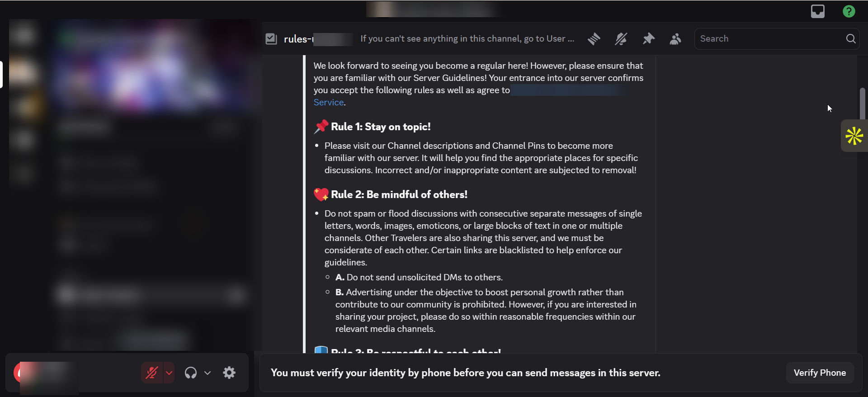The width and height of the screenshot is (868, 397).
Task: Toggle the member list
Action: click(x=675, y=39)
